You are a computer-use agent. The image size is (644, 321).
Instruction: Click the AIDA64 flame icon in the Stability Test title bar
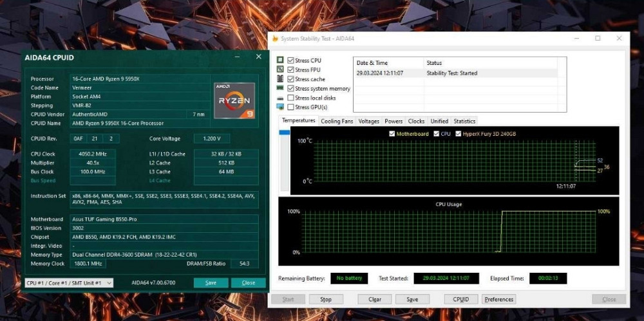click(x=275, y=39)
